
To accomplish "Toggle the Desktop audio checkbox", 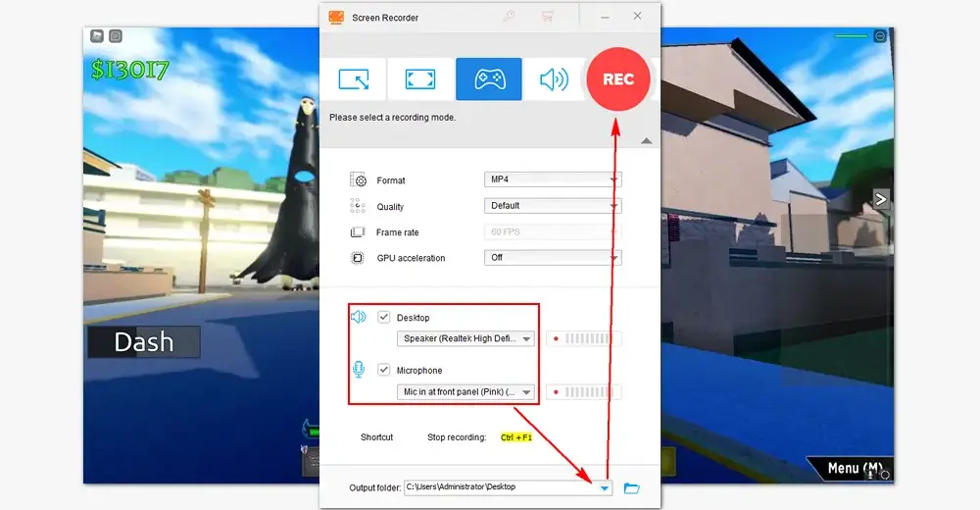I will click(x=384, y=317).
